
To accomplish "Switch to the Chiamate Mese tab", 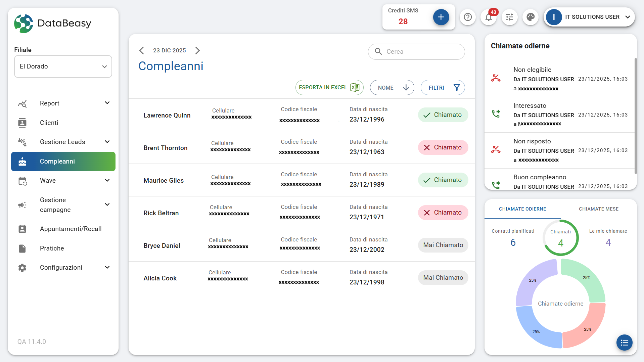I will [598, 209].
